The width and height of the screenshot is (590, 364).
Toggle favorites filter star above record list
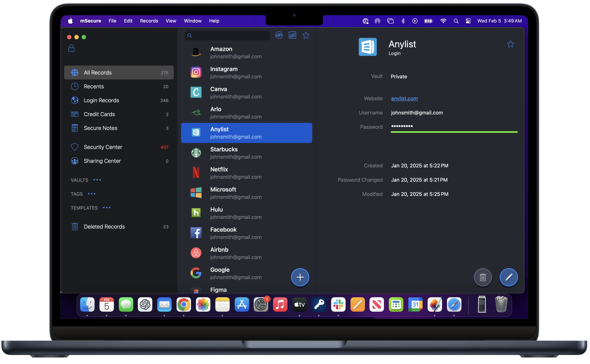pos(306,35)
